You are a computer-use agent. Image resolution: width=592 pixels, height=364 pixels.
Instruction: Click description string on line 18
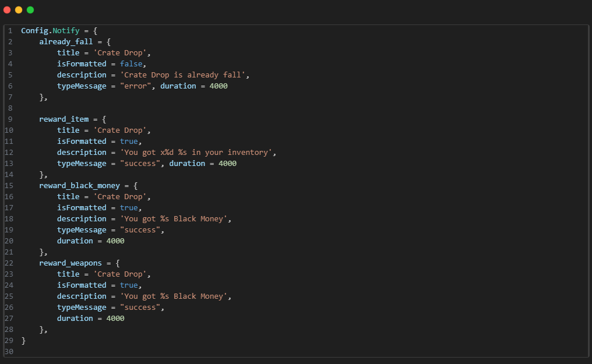point(174,219)
